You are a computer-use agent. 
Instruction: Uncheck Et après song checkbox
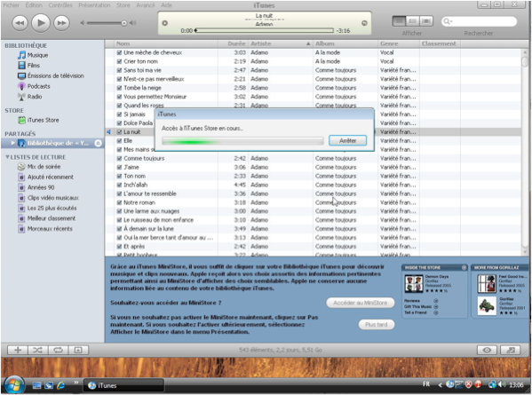coord(119,247)
